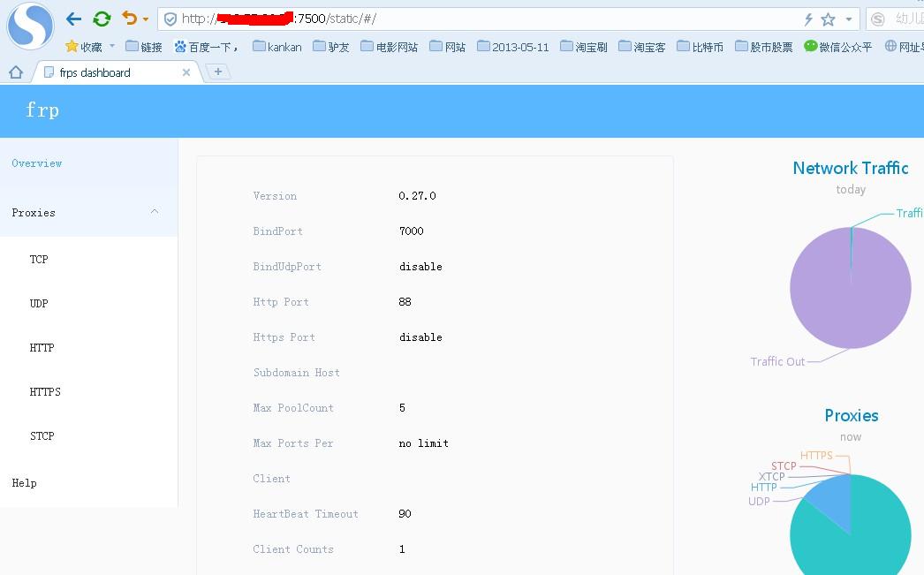Reload the page with the green refresh icon
The image size is (924, 575).
[x=102, y=19]
